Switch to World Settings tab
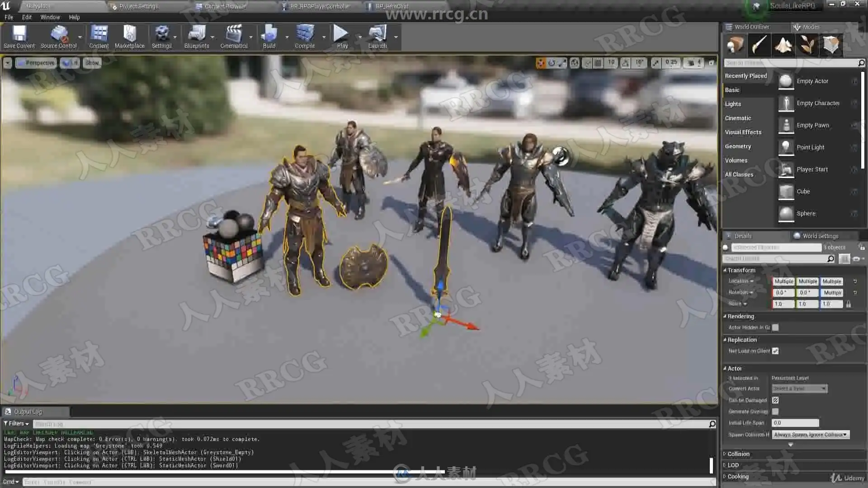Screen dimensions: 868x488 pos(820,236)
